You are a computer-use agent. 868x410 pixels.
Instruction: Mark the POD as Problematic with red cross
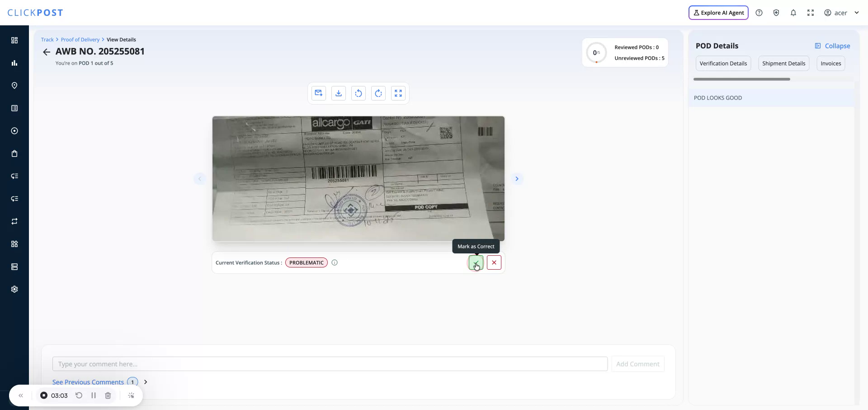tap(494, 262)
